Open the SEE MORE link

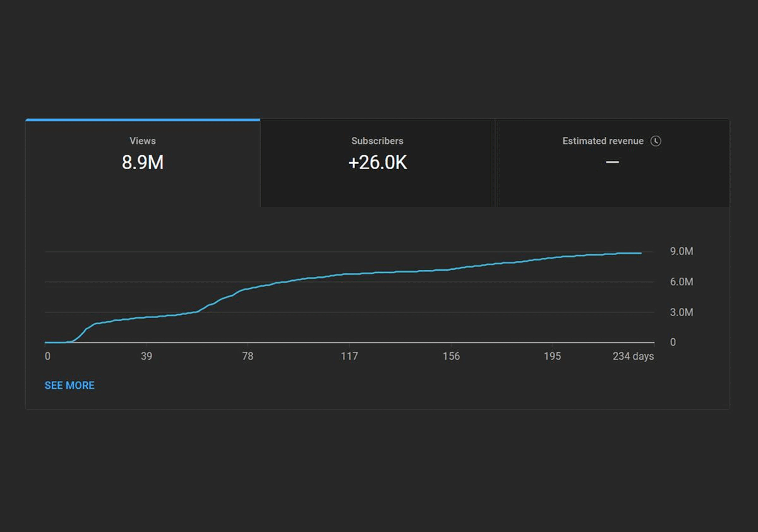pos(69,385)
